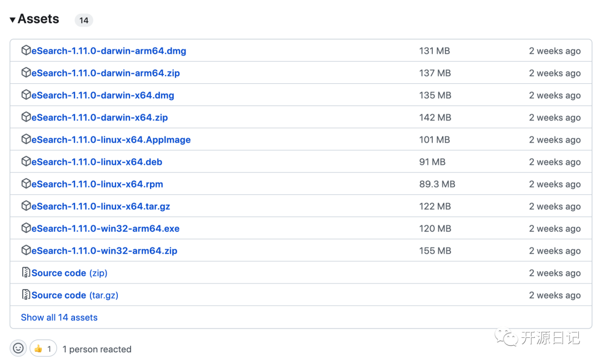Image resolution: width=600 pixels, height=364 pixels.
Task: Toggle the thumbs up reaction button
Action: tap(43, 348)
